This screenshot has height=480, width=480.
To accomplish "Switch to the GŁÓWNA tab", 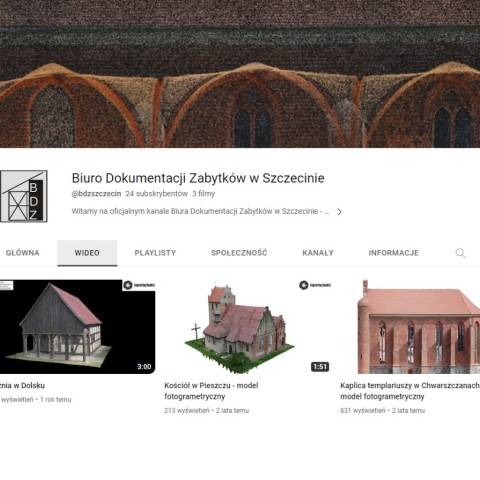I will [22, 253].
